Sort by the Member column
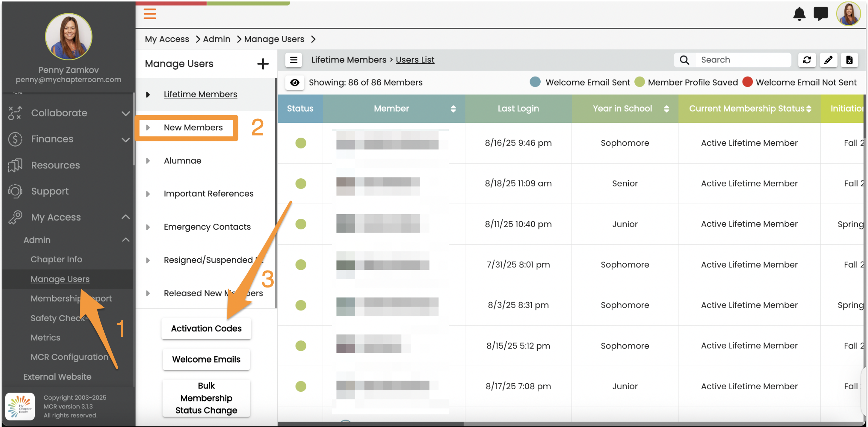 point(453,109)
